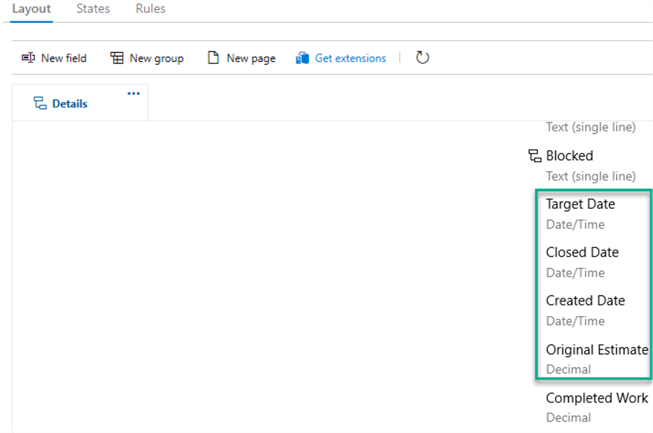This screenshot has height=433, width=653.
Task: Click the Details page icon
Action: point(40,103)
